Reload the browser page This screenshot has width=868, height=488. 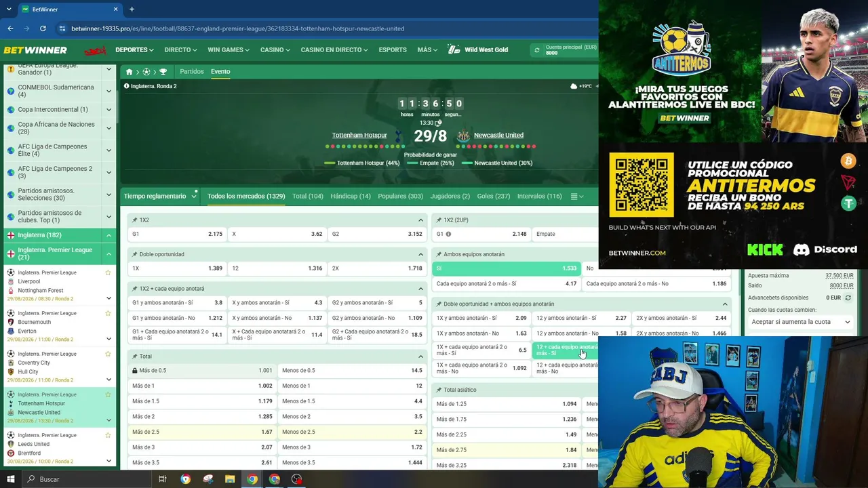(x=43, y=28)
